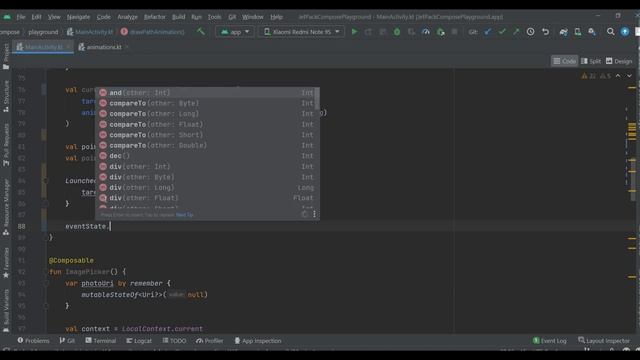The image size is (640, 360).
Task: Click the Attach Debugger to process icon
Action: (x=440, y=32)
